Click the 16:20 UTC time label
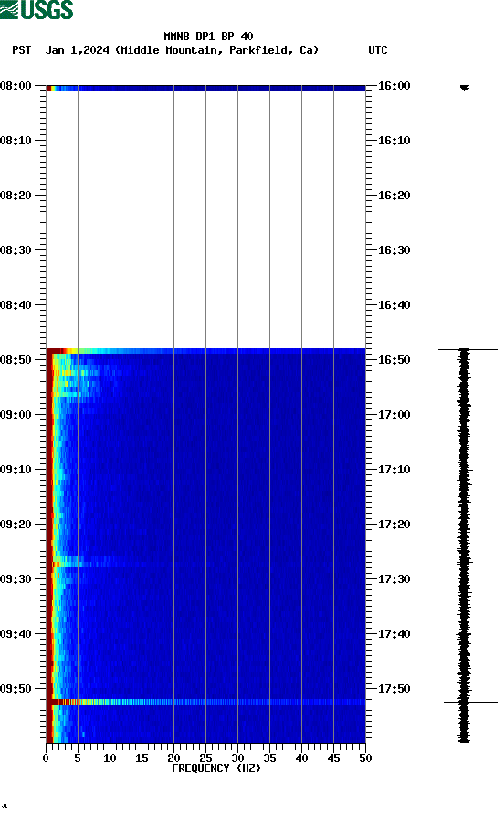This screenshot has height=816, width=504. 394,196
